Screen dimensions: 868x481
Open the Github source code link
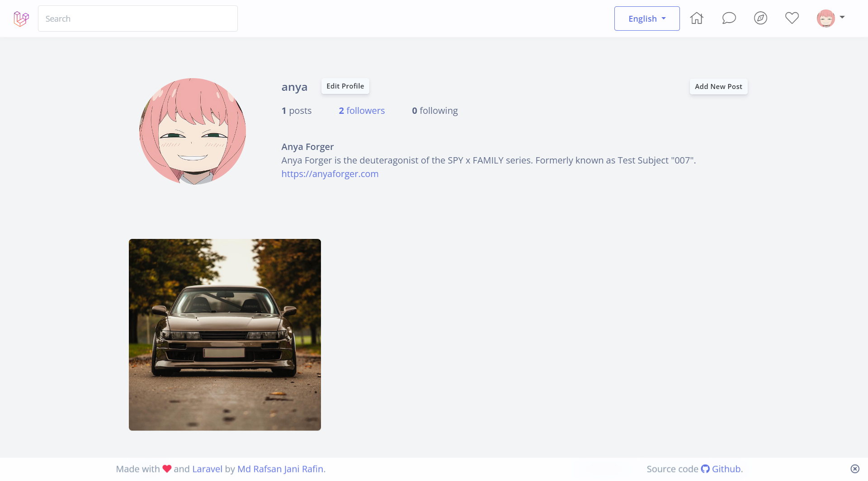click(726, 469)
